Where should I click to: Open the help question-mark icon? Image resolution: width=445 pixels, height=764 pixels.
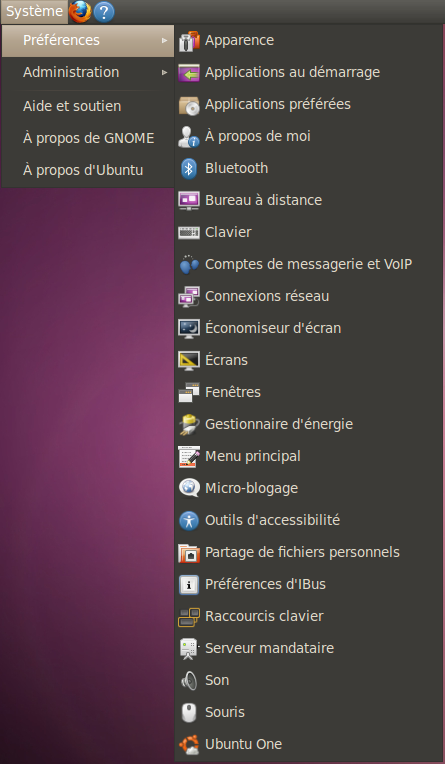click(104, 12)
